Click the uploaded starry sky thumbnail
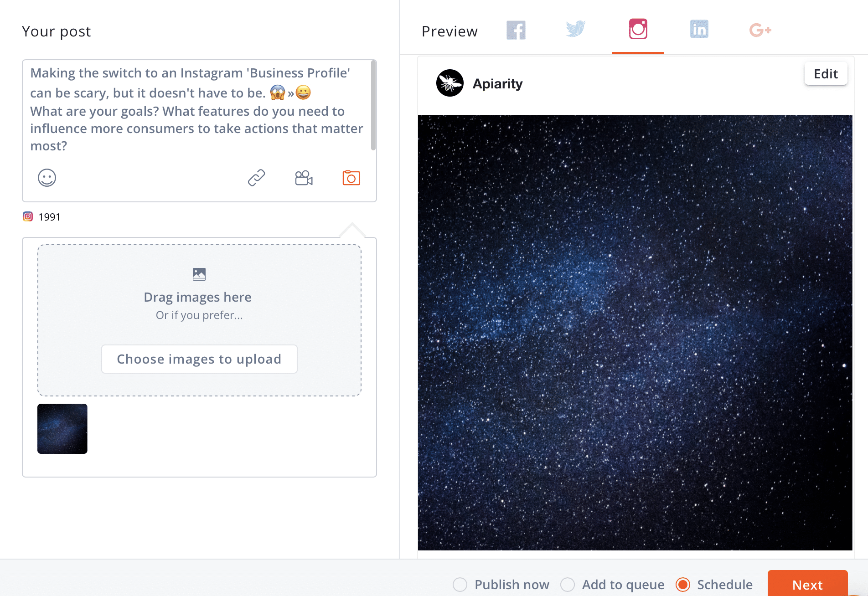 [62, 429]
